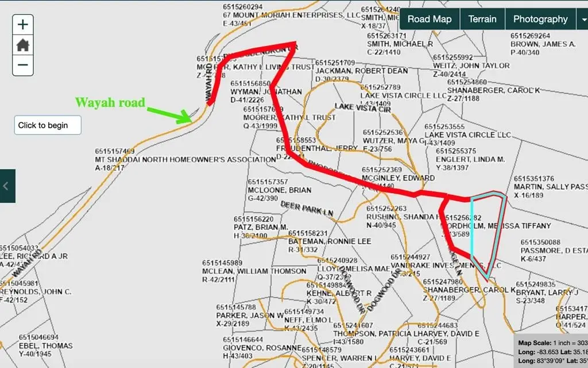The image size is (588, 368).
Task: Reset map to home extent
Action: tap(23, 45)
